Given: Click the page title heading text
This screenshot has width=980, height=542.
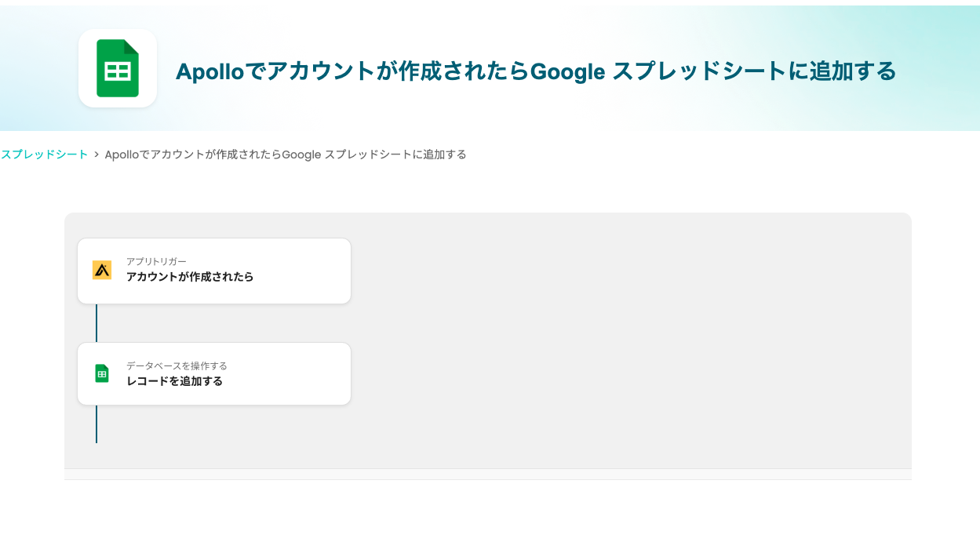Looking at the screenshot, I should coord(536,71).
